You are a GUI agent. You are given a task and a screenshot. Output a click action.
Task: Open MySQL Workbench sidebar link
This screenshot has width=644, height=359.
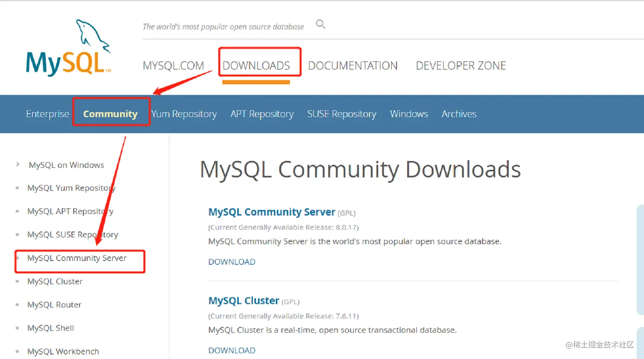[63, 351]
